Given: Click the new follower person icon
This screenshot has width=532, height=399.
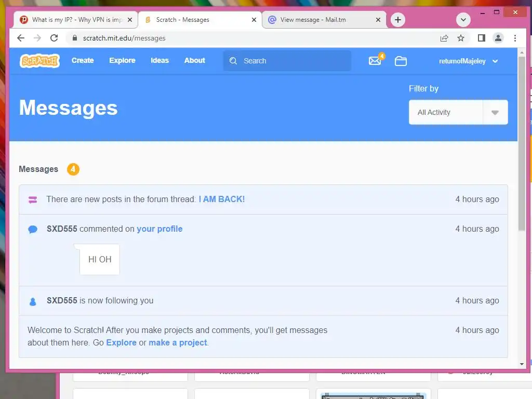Looking at the screenshot, I should click(x=33, y=301).
